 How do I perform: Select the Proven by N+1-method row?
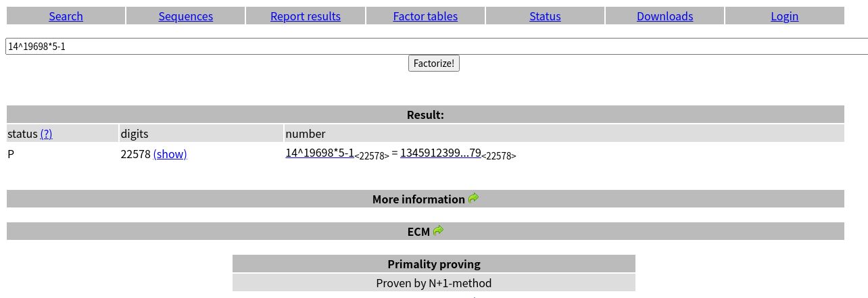434,283
